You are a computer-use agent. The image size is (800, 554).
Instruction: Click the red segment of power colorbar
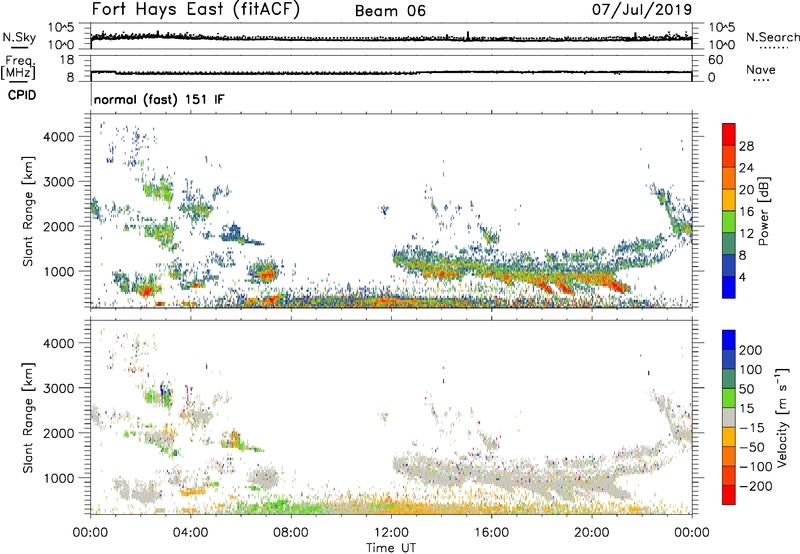(729, 134)
